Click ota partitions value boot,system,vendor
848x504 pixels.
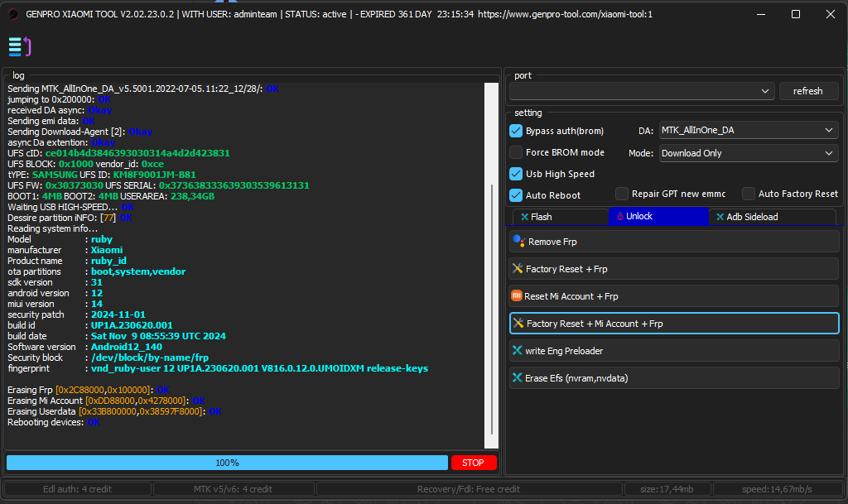tap(138, 271)
